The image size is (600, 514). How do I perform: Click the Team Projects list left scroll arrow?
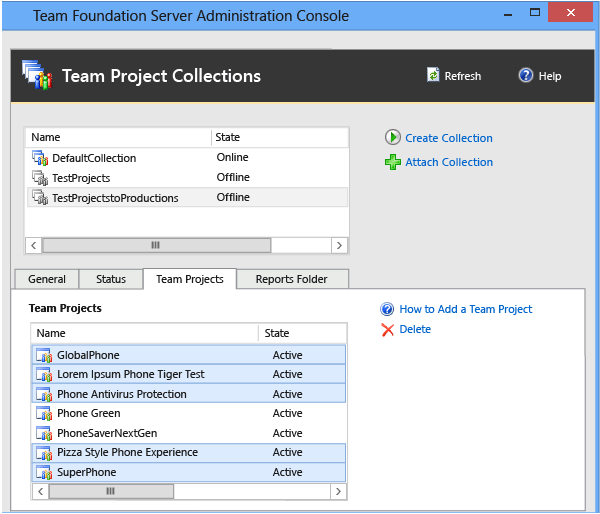point(39,491)
